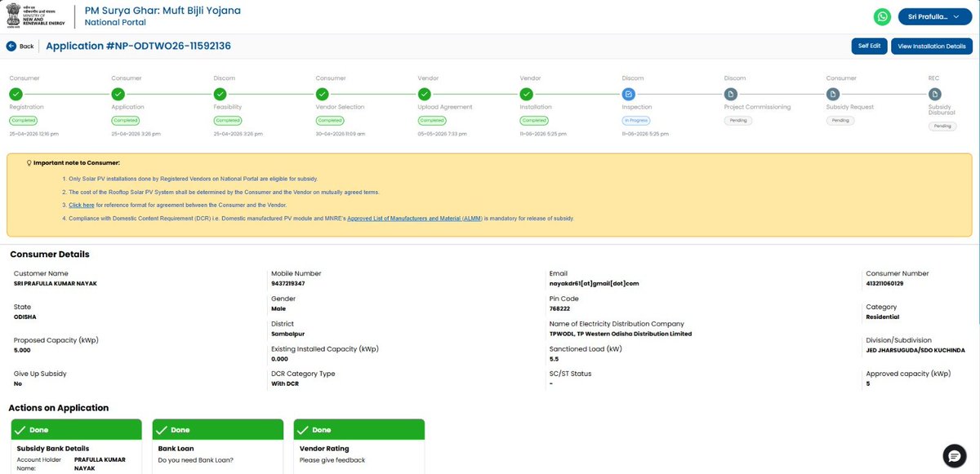Click proposed capacity value 5.000

click(x=22, y=350)
